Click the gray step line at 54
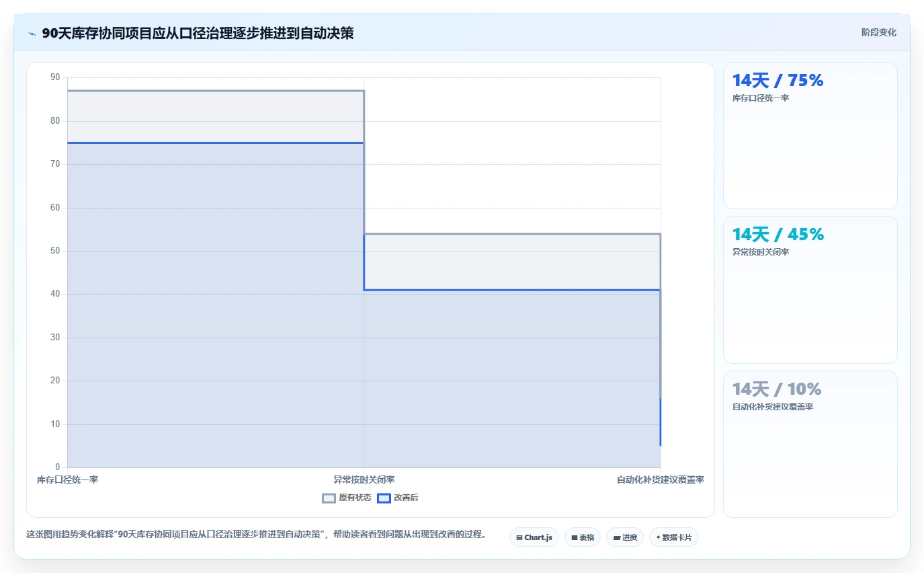This screenshot has height=573, width=924. [x=512, y=234]
